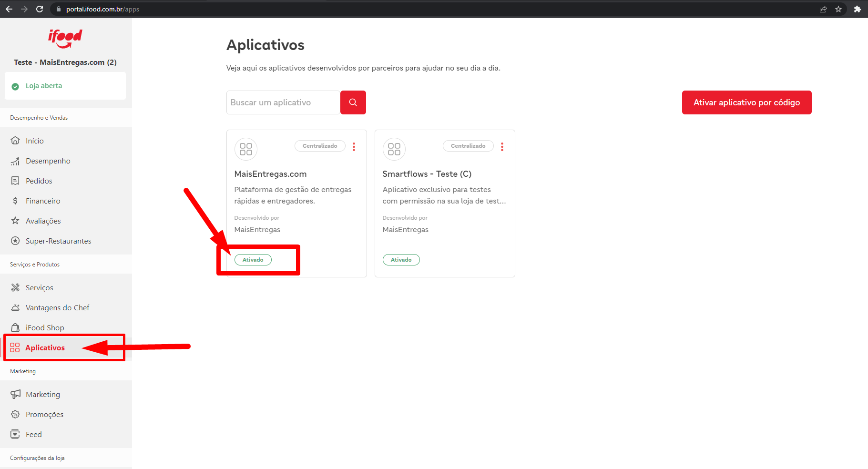Viewport: 868px width, 469px height.
Task: Click the dollar icon beside Financeiro
Action: [15, 201]
